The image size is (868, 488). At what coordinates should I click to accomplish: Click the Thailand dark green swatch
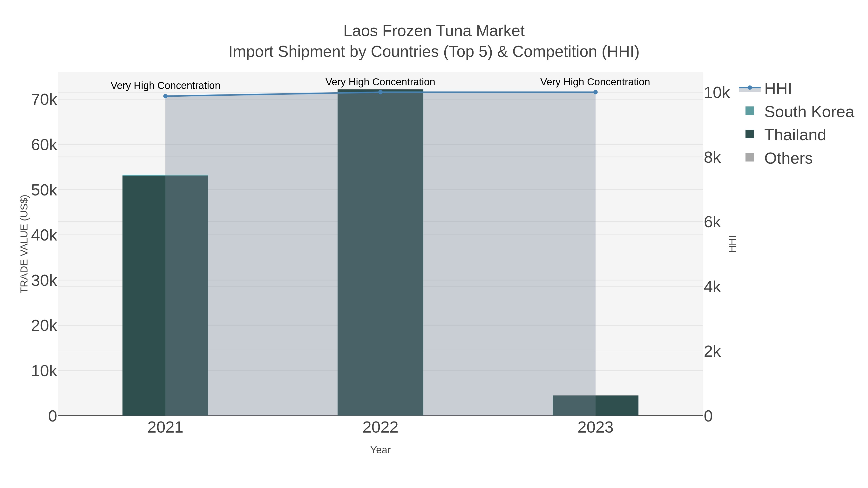[x=750, y=134]
